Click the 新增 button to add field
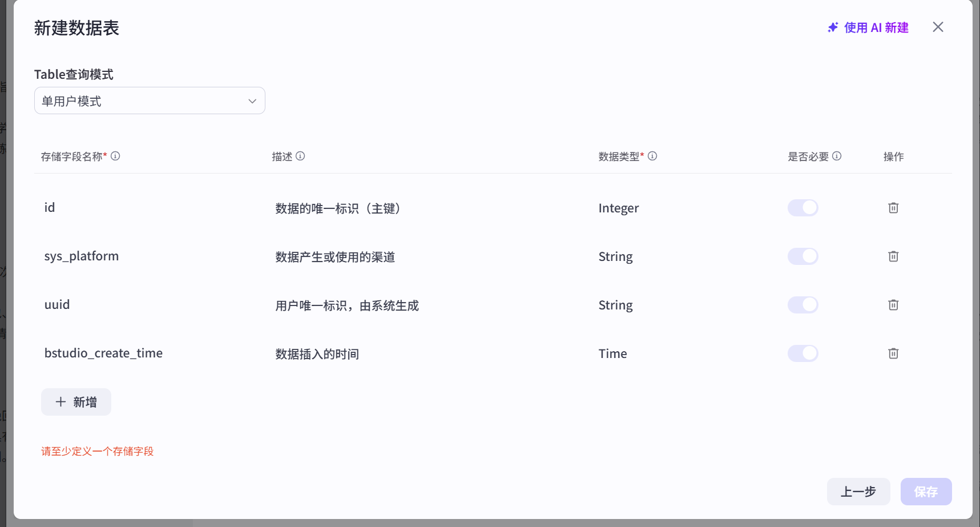980x527 pixels. point(76,402)
